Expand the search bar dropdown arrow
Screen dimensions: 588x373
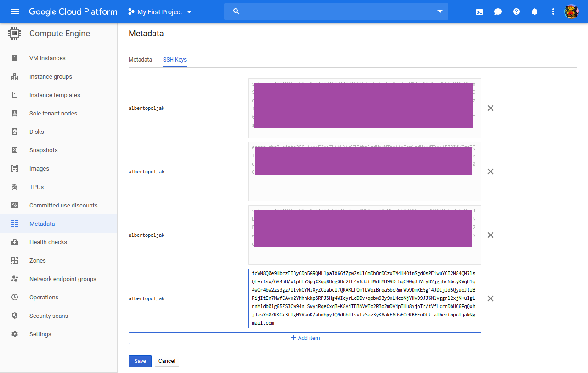click(440, 11)
